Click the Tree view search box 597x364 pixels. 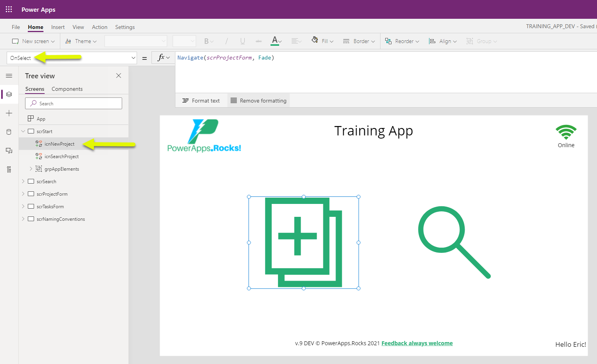click(x=74, y=103)
